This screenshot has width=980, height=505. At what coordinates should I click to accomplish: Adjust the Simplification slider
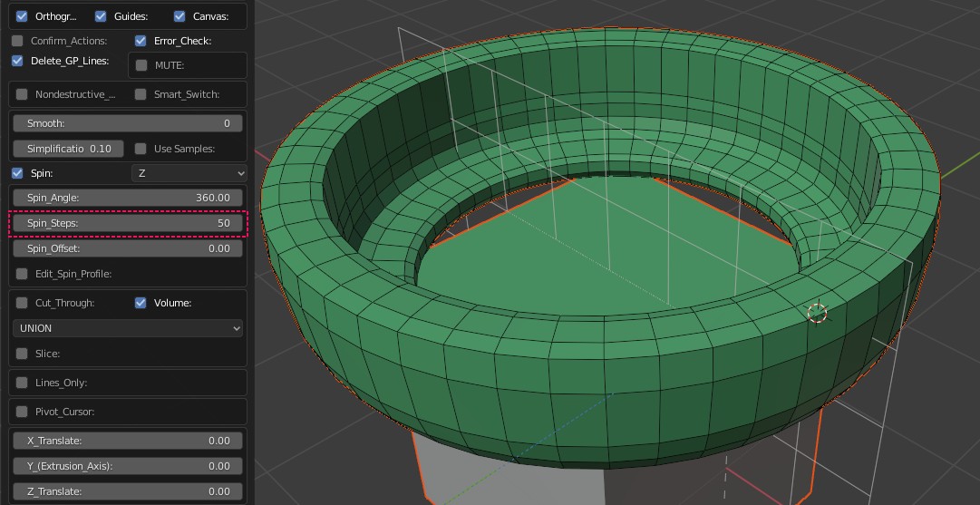(69, 149)
